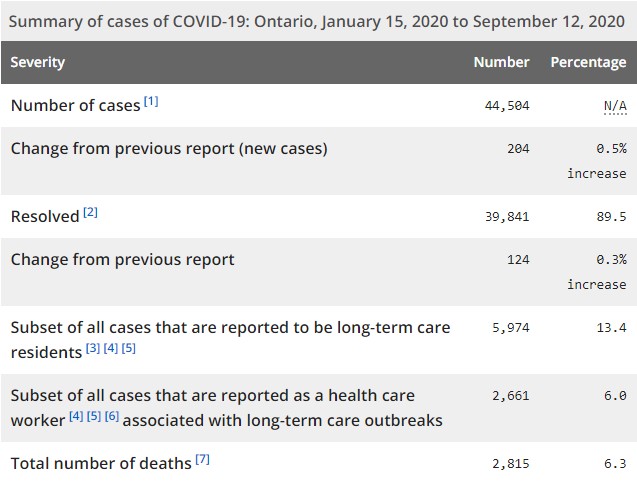Screen dimensions: 637x481
Task: Open footnote 2 next to Resolved
Action: point(90,213)
